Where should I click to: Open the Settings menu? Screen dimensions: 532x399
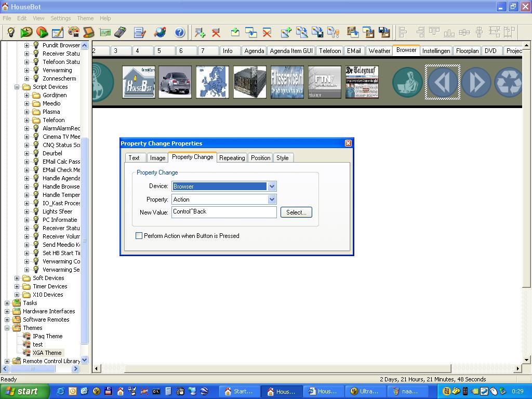(60, 18)
